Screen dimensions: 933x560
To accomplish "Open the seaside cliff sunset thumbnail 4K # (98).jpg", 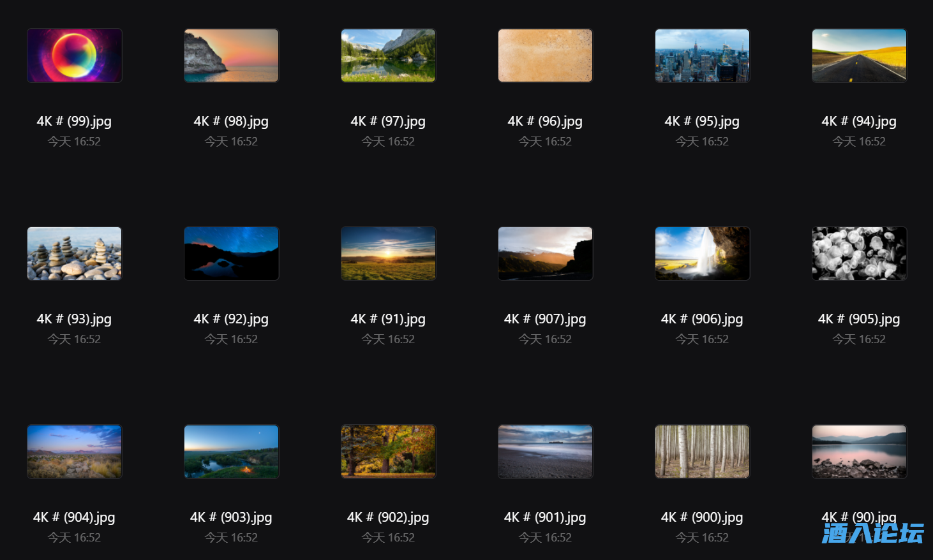I will pyautogui.click(x=231, y=55).
